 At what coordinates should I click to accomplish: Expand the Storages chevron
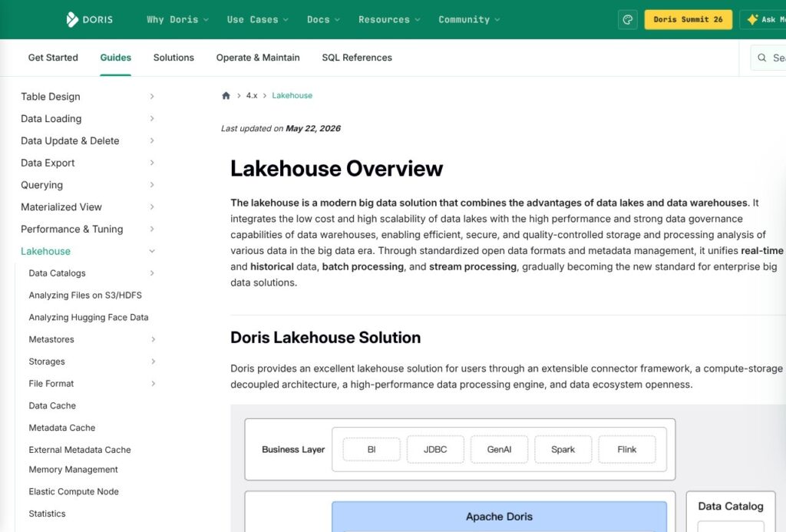click(x=153, y=361)
